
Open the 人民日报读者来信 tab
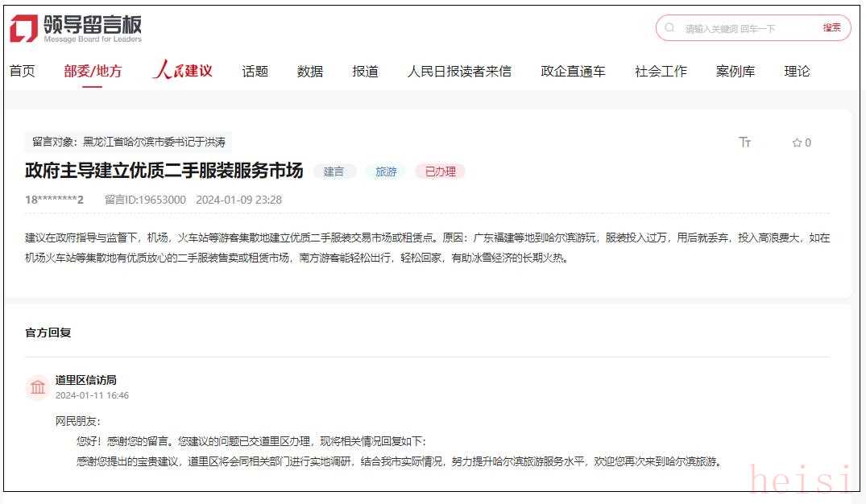[x=459, y=71]
